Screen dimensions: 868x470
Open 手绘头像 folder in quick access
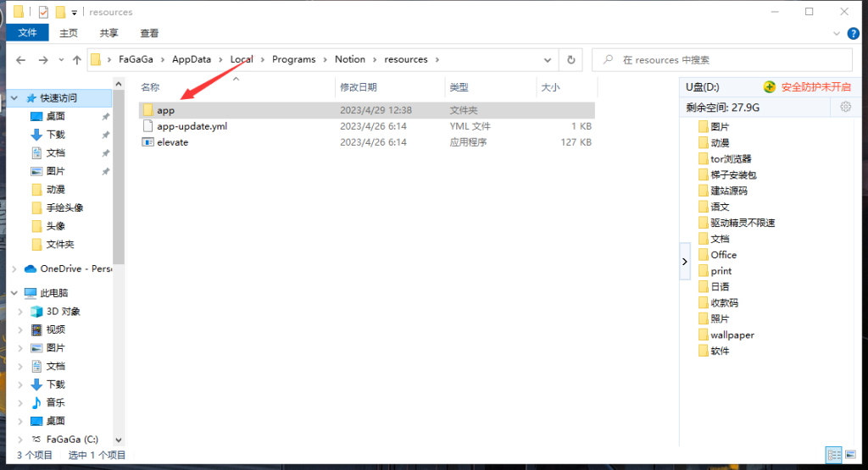pos(64,207)
